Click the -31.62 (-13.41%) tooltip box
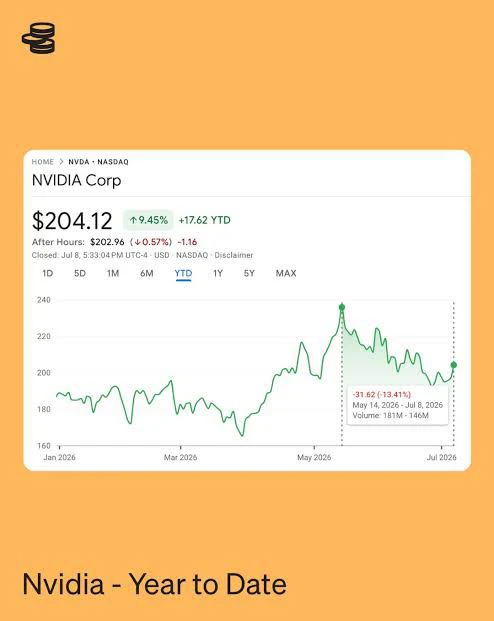Screen dimensions: 494x621 coord(397,405)
